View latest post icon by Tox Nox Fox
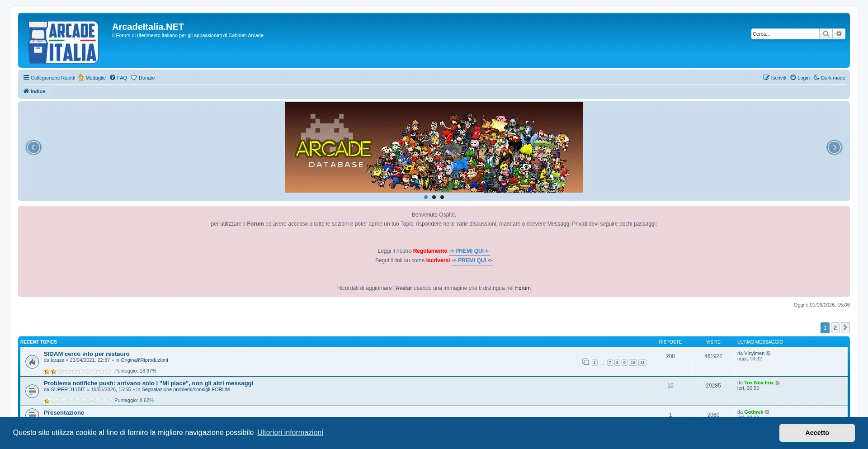Image resolution: width=868 pixels, height=449 pixels. point(778,383)
